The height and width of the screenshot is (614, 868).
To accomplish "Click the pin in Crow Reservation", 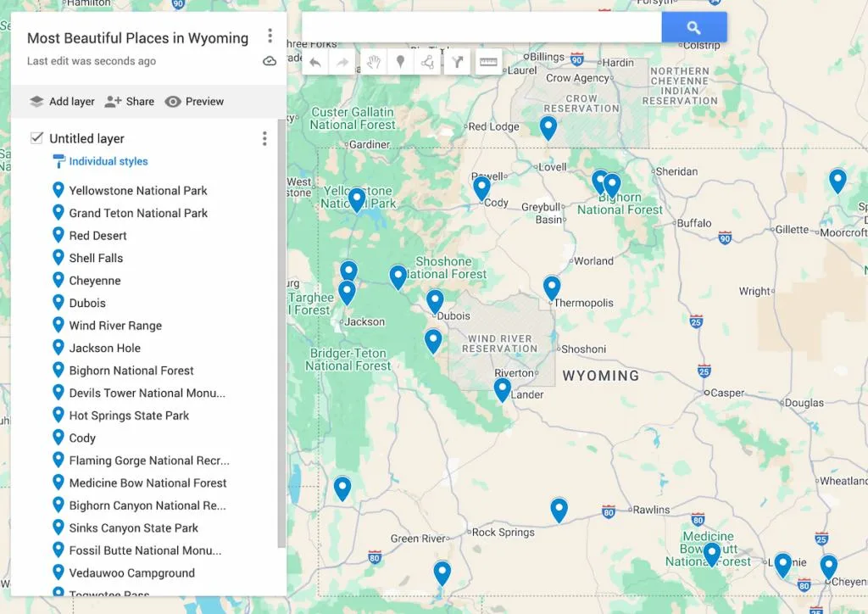I will (x=548, y=128).
